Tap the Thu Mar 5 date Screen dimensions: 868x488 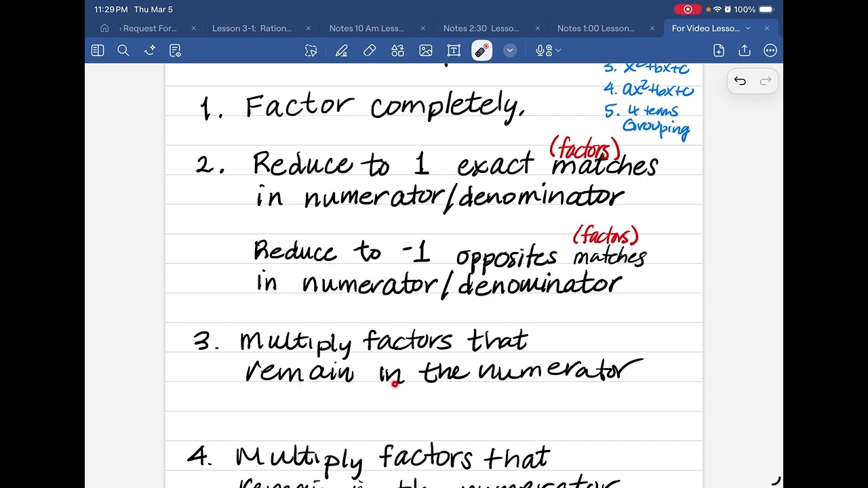point(153,9)
